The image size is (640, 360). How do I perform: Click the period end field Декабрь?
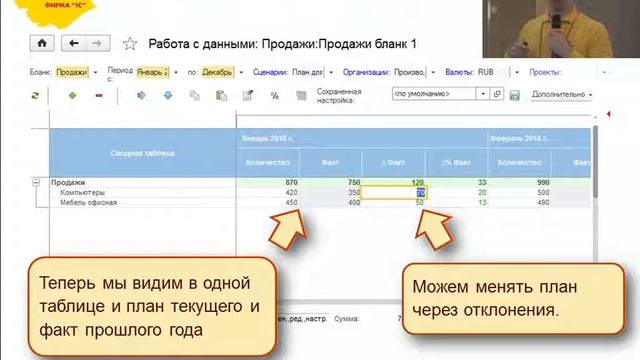[x=218, y=72]
